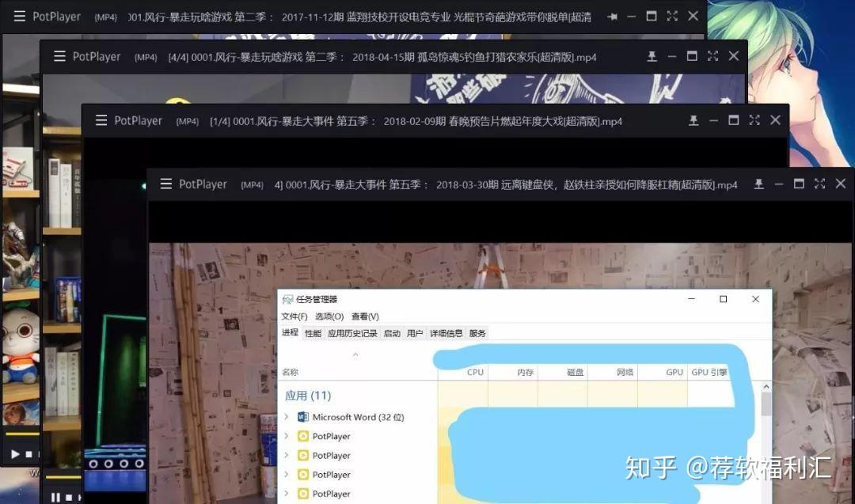855x504 pixels.
Task: Open the 查看(V) menu
Action: click(365, 316)
